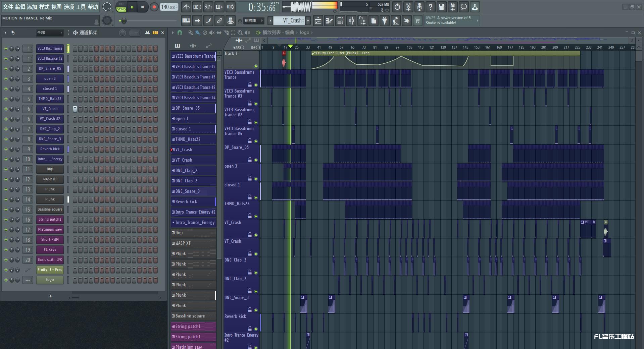Open the 编辑 menu
This screenshot has width=644, height=349.
[20, 7]
